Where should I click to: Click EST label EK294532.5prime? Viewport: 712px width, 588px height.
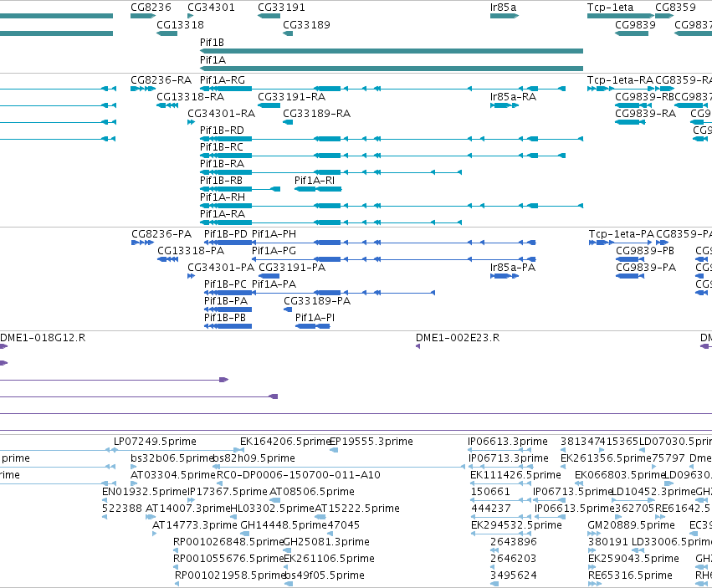516,525
